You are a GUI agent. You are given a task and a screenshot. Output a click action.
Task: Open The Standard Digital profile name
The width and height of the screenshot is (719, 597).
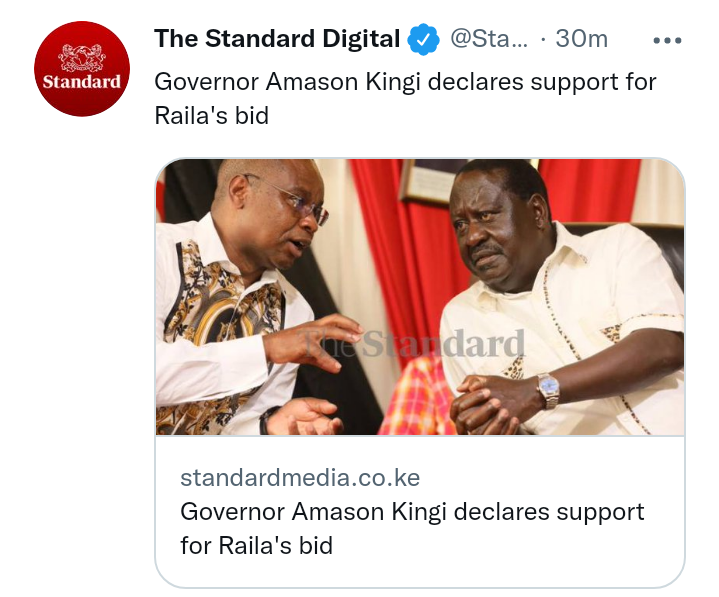click(277, 39)
